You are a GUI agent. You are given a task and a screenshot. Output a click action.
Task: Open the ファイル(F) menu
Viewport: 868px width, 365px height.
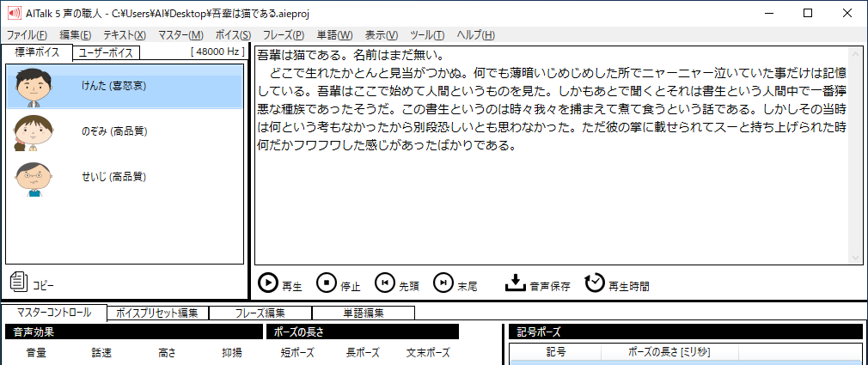coord(27,35)
